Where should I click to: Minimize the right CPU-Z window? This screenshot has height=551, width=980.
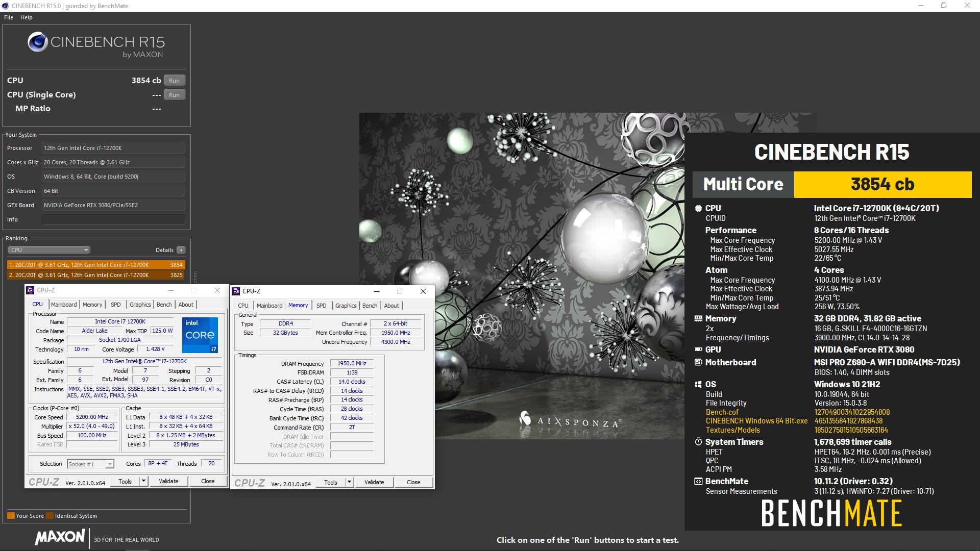pyautogui.click(x=377, y=291)
